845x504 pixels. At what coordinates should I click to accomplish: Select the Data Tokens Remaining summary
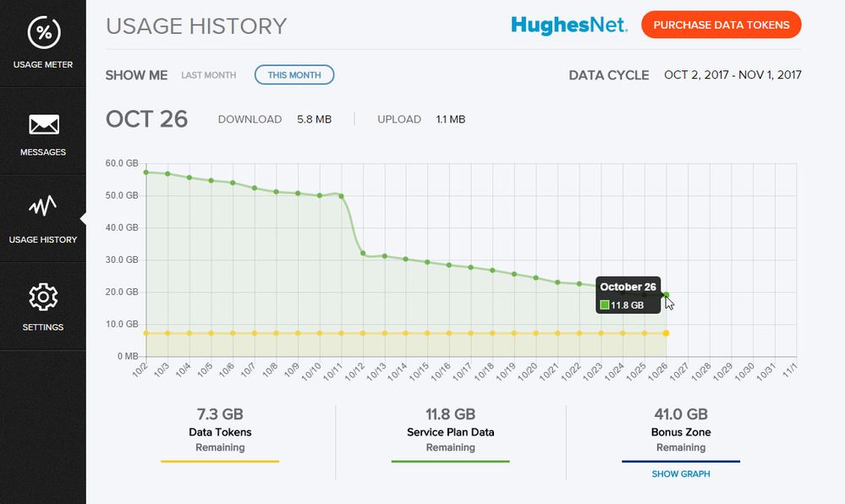[220, 430]
